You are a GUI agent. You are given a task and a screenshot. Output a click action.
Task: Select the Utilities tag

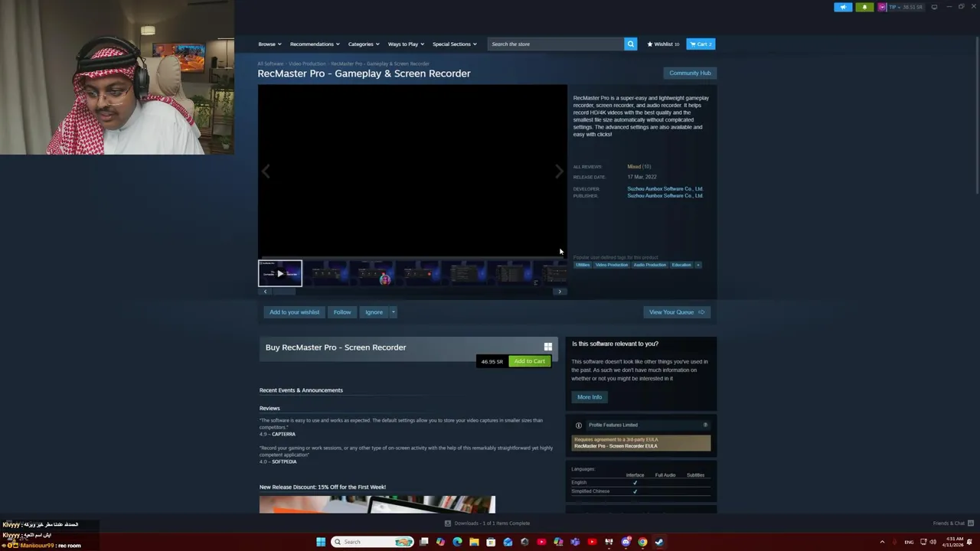(583, 265)
